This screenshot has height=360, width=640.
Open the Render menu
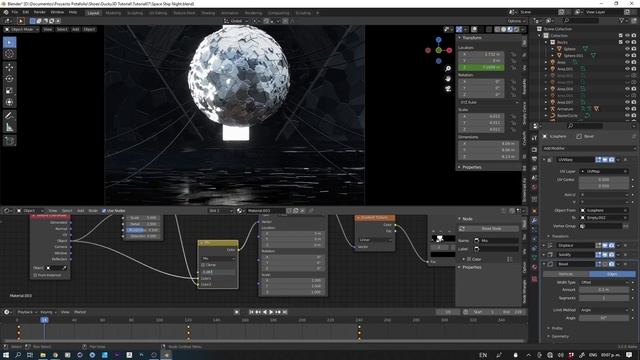tap(40, 12)
